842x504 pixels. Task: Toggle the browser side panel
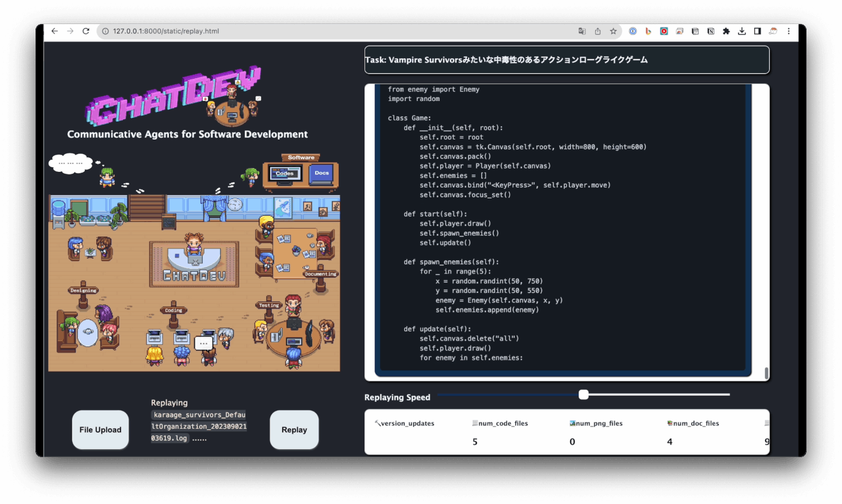click(x=758, y=31)
